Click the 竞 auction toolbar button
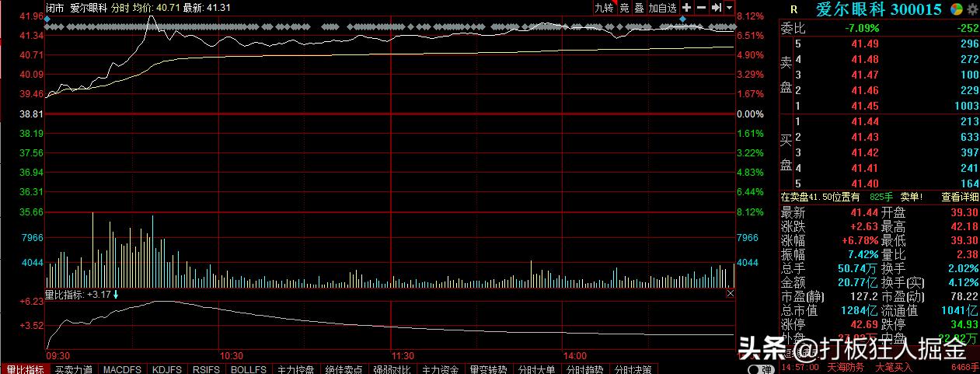The image size is (980, 374). point(623,8)
